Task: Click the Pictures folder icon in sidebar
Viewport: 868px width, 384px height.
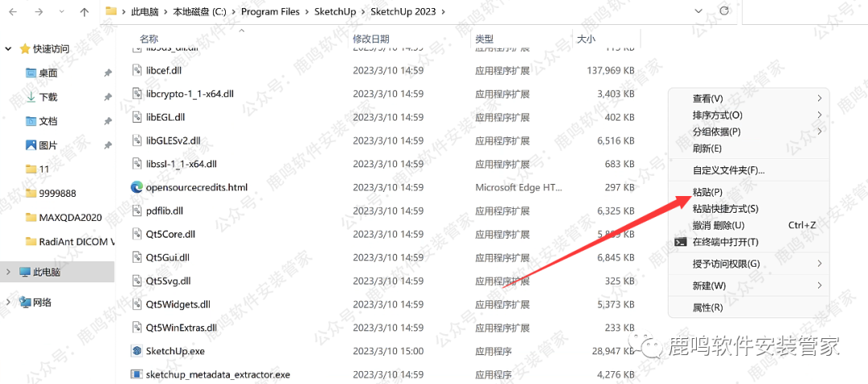Action: coord(31,145)
